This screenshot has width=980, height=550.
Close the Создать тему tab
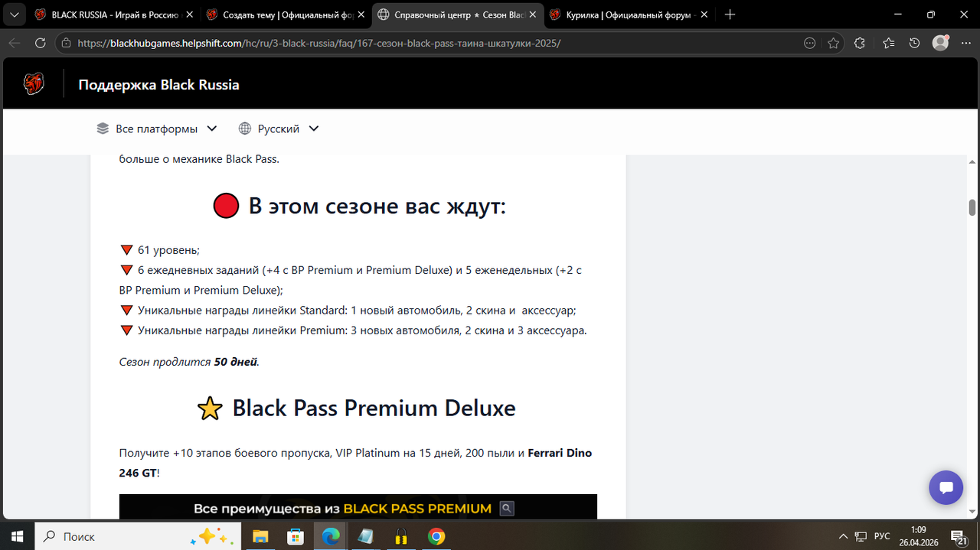pos(361,15)
